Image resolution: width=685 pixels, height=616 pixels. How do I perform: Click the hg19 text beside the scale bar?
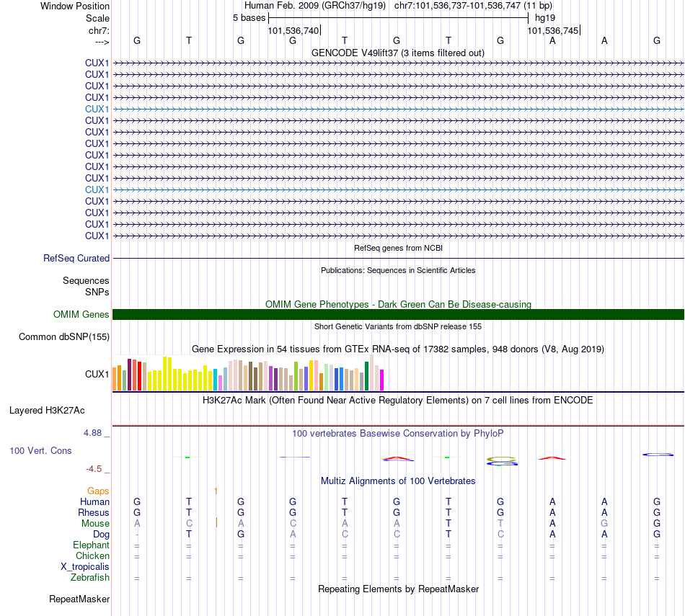[x=545, y=18]
